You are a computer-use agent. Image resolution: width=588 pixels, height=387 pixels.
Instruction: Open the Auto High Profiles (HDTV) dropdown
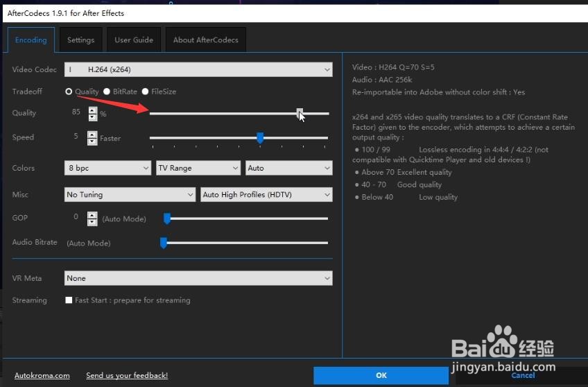(x=266, y=195)
